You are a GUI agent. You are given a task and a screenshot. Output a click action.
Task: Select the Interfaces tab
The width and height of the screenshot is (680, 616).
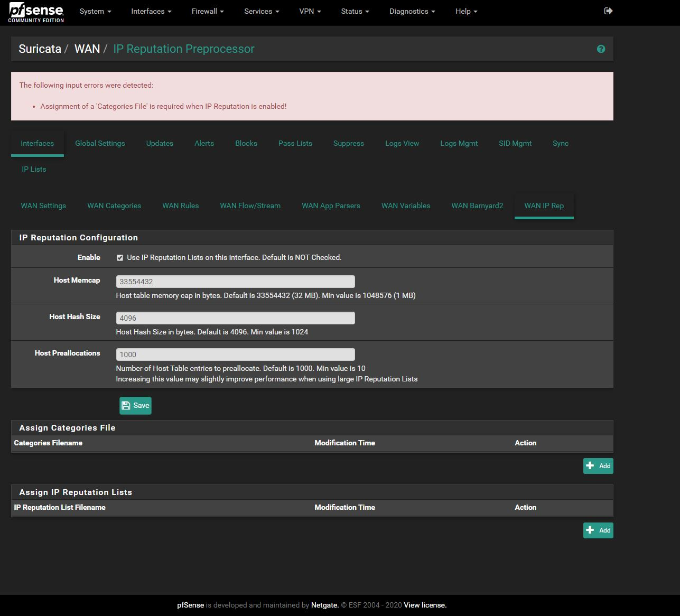(38, 143)
